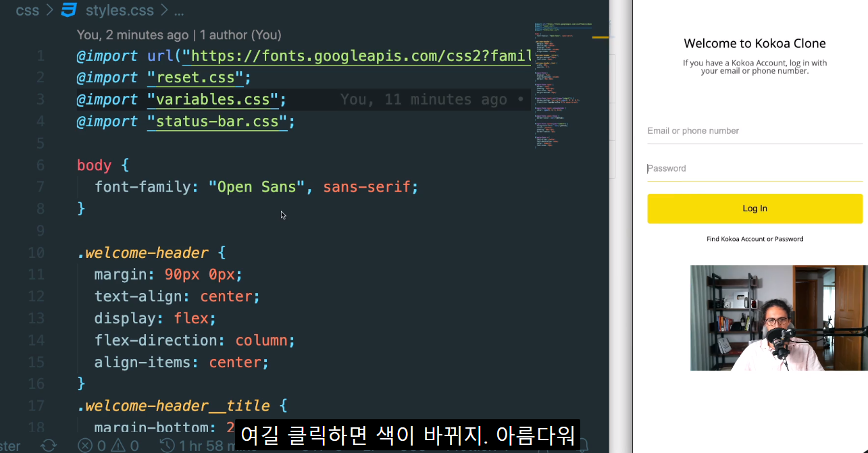Click the sans-serif fallback font value
The width and height of the screenshot is (868, 453).
pyautogui.click(x=367, y=187)
